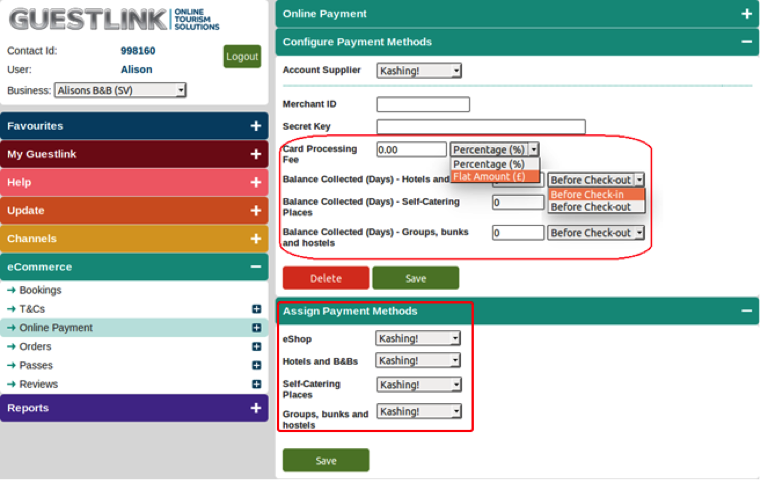
Task: Collapse Assign Payment Methods panel minus
Action: pyautogui.click(x=746, y=311)
